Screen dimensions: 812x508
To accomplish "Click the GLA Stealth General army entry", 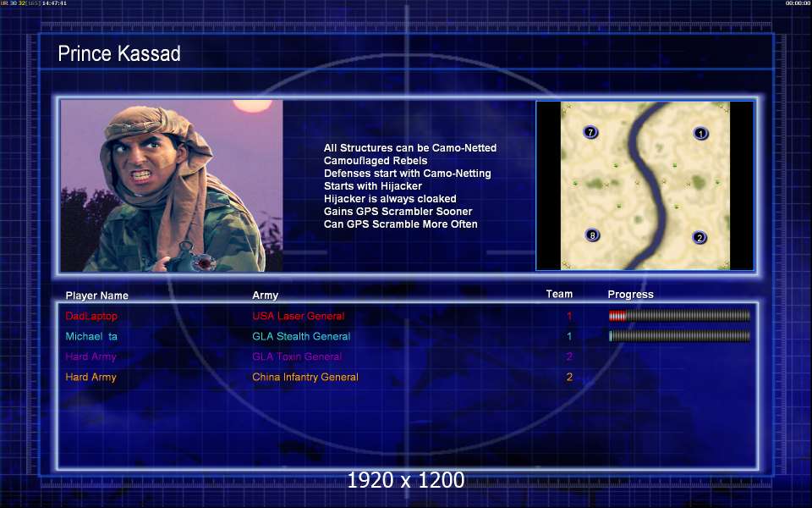I will pos(301,336).
